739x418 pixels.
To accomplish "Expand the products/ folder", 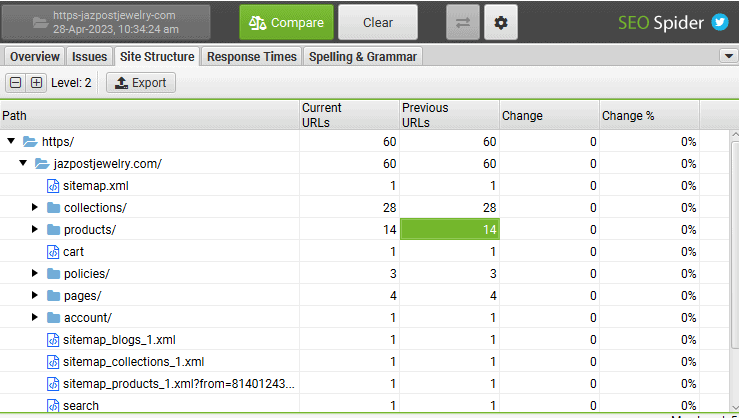I will pos(34,229).
